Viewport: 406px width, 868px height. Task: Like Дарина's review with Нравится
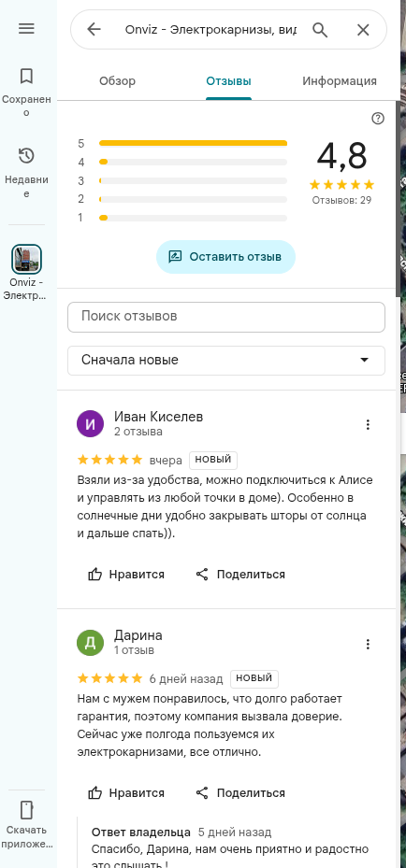point(126,792)
